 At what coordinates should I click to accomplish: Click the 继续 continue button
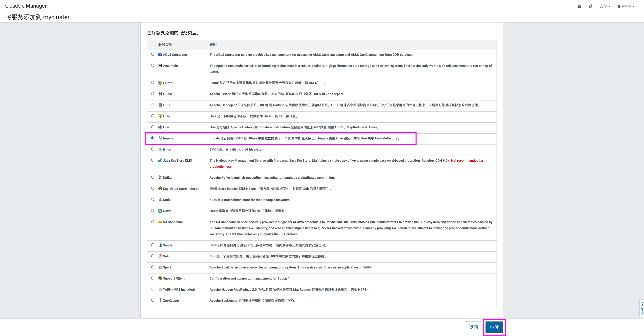pos(494,327)
